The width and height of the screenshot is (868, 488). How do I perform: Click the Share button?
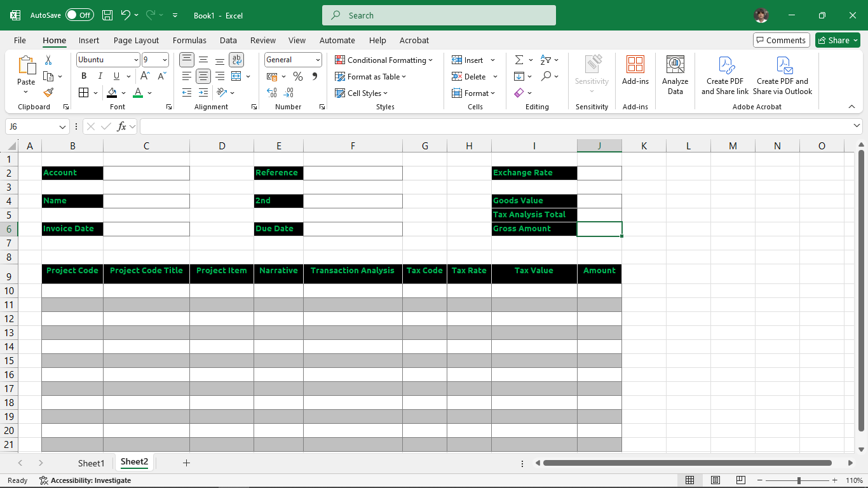(x=837, y=40)
